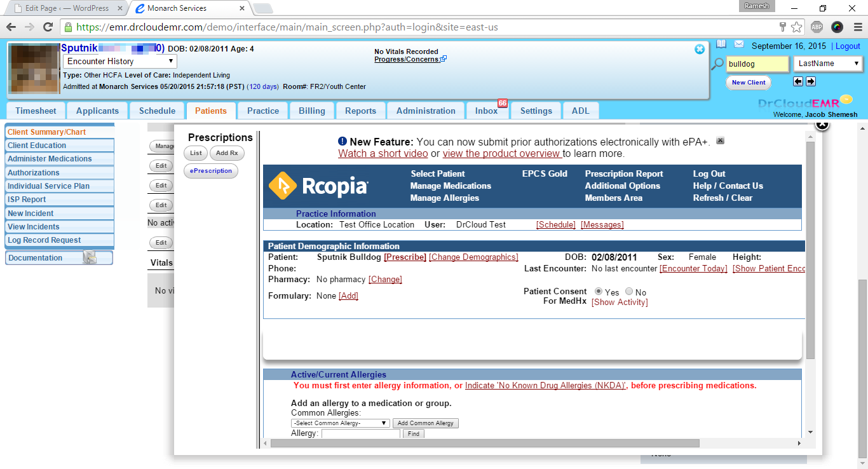Viewport: 868px width, 469px height.
Task: Close the patient header with blue X
Action: 700,49
